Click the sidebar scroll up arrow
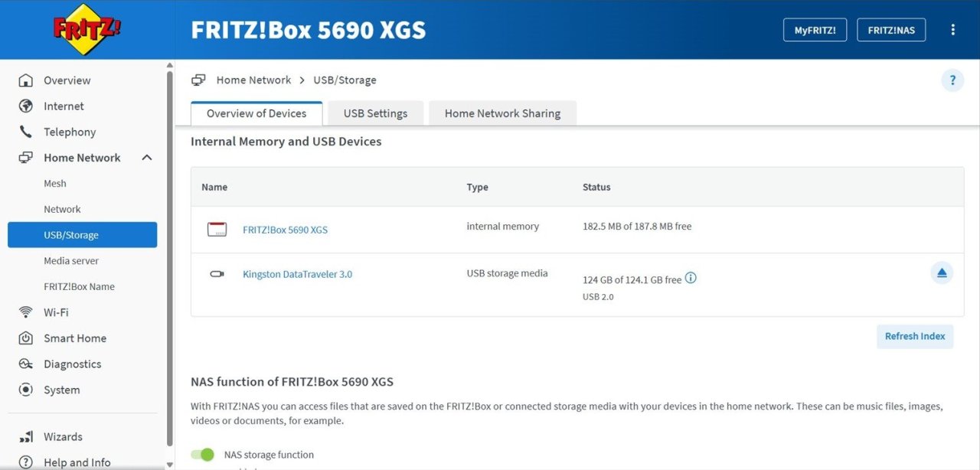980x470 pixels. 170,65
